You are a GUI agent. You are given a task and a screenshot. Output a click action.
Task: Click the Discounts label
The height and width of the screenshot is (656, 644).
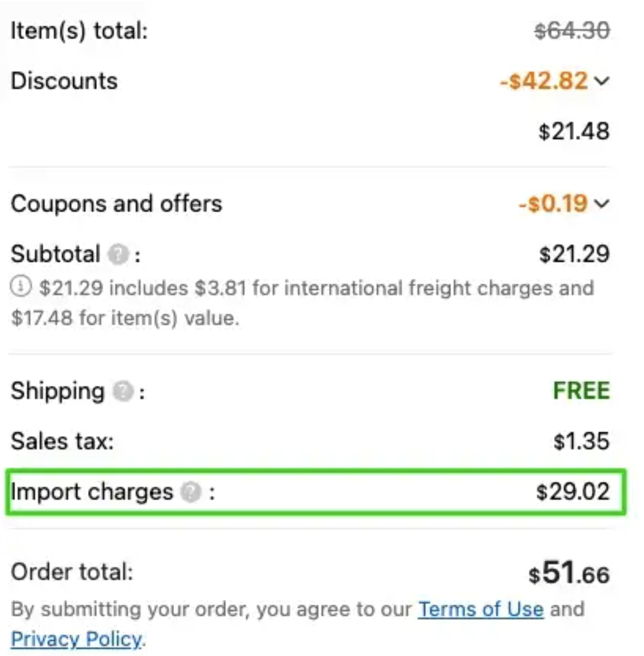click(x=64, y=81)
